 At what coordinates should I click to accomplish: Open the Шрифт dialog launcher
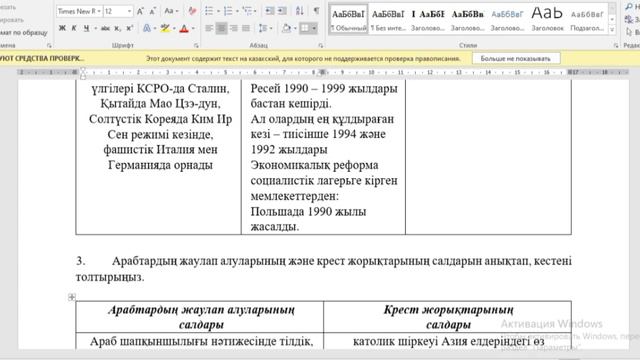tap(196, 46)
